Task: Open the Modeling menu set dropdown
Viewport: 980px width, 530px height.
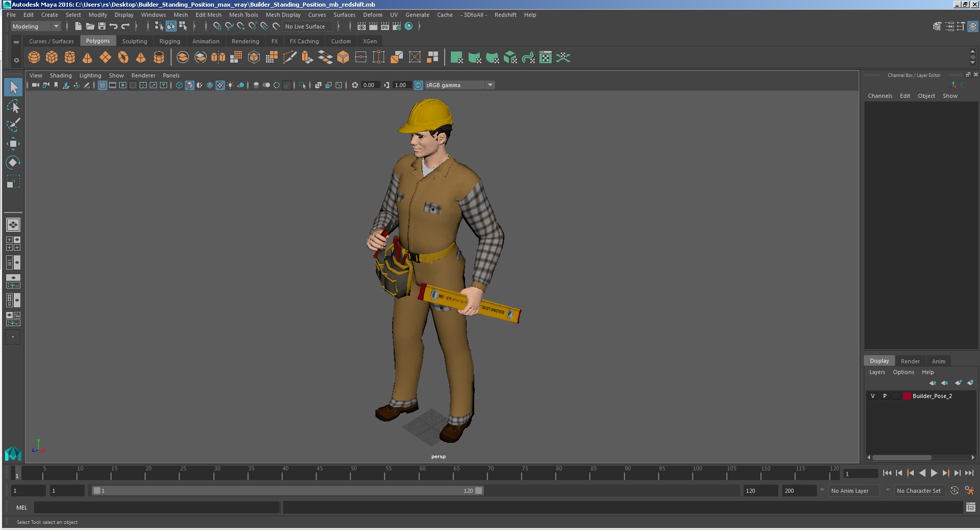Action: pyautogui.click(x=36, y=26)
